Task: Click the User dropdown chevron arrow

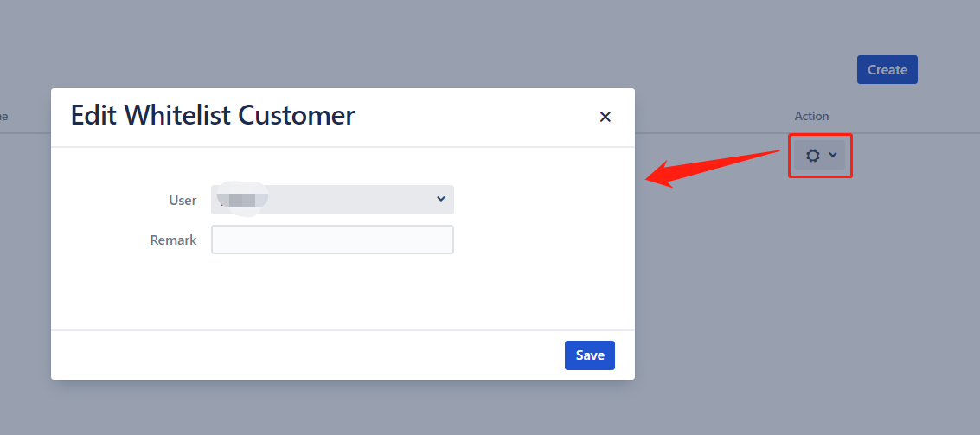Action: (x=440, y=199)
